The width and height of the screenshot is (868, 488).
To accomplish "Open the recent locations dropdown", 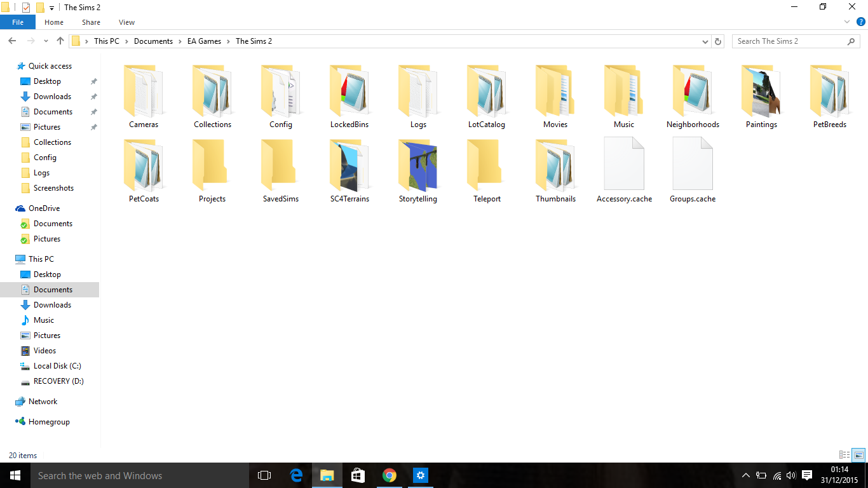I will pyautogui.click(x=46, y=41).
